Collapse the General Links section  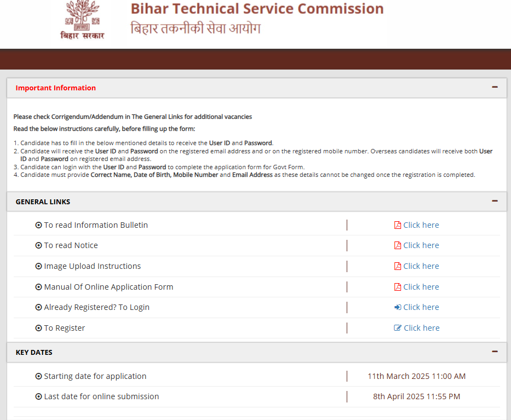coord(495,201)
